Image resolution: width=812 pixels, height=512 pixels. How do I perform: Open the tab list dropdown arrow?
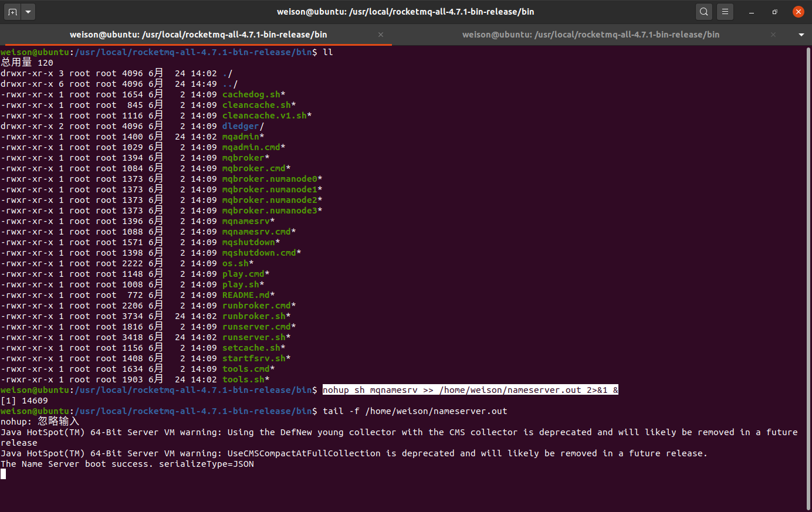[x=801, y=35]
